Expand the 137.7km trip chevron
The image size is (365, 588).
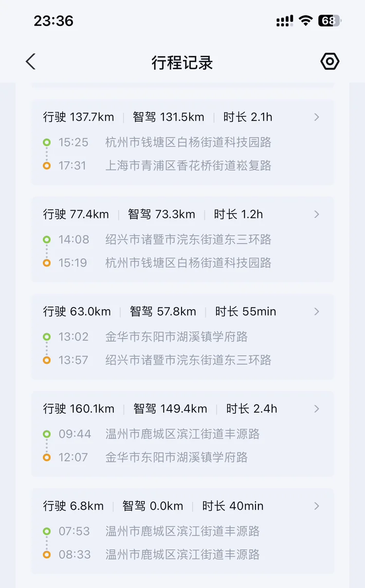click(317, 117)
